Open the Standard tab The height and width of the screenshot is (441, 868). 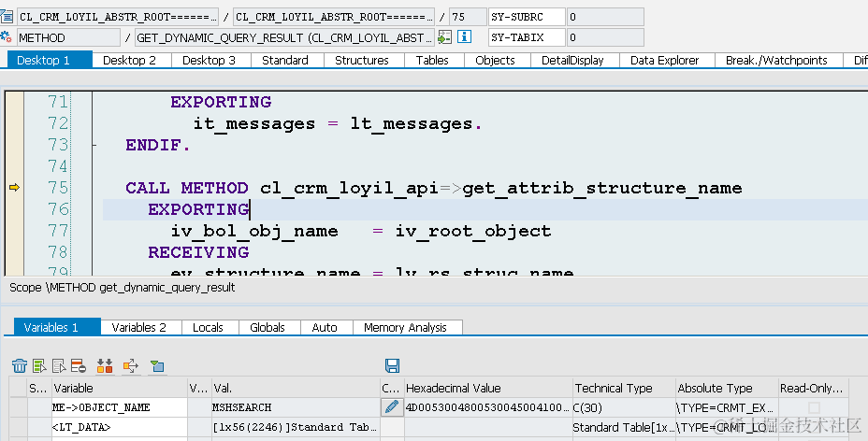click(285, 60)
